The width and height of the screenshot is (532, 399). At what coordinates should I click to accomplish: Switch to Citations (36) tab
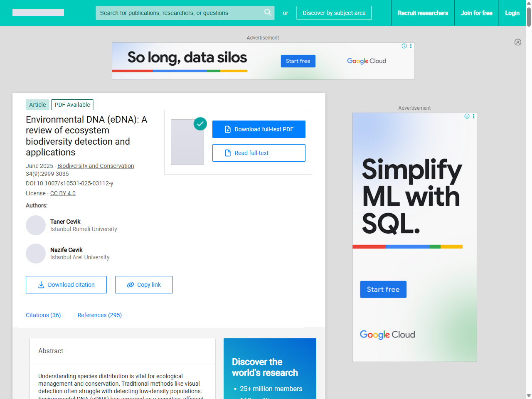[43, 315]
